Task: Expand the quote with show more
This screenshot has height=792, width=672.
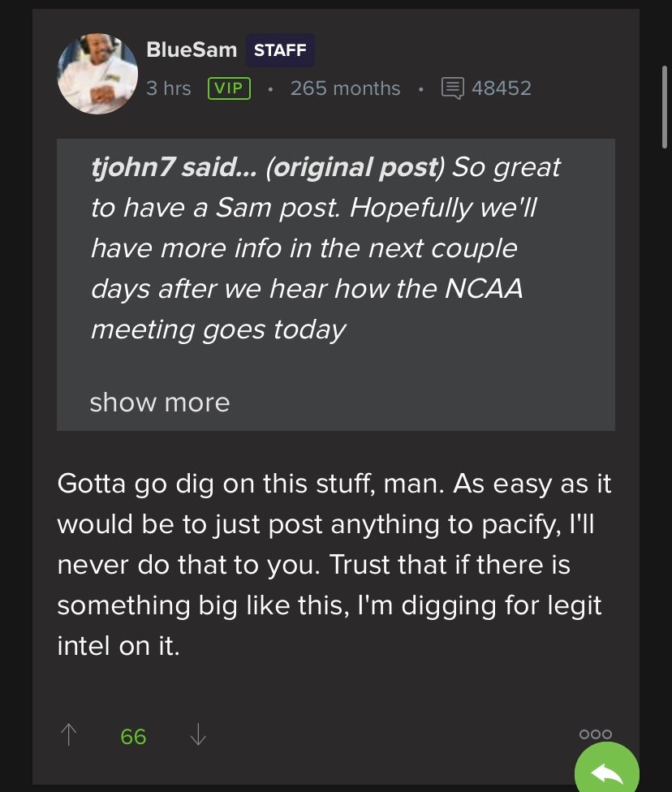Action: tap(160, 402)
